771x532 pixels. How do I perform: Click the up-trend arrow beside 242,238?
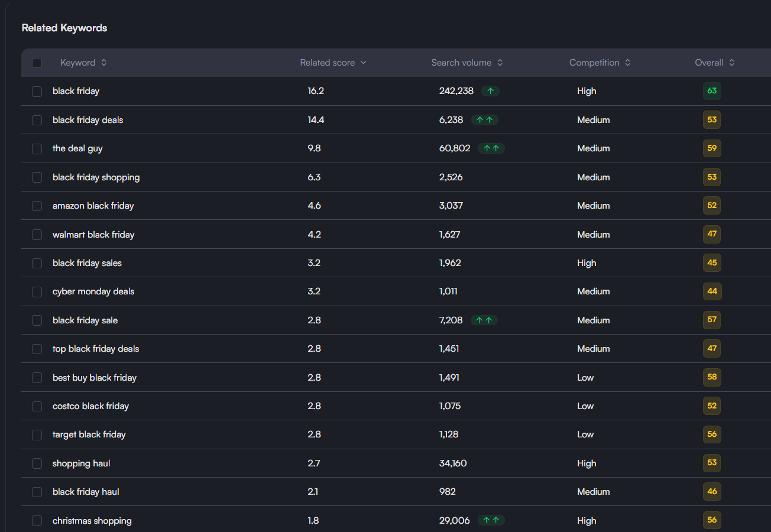pos(490,91)
